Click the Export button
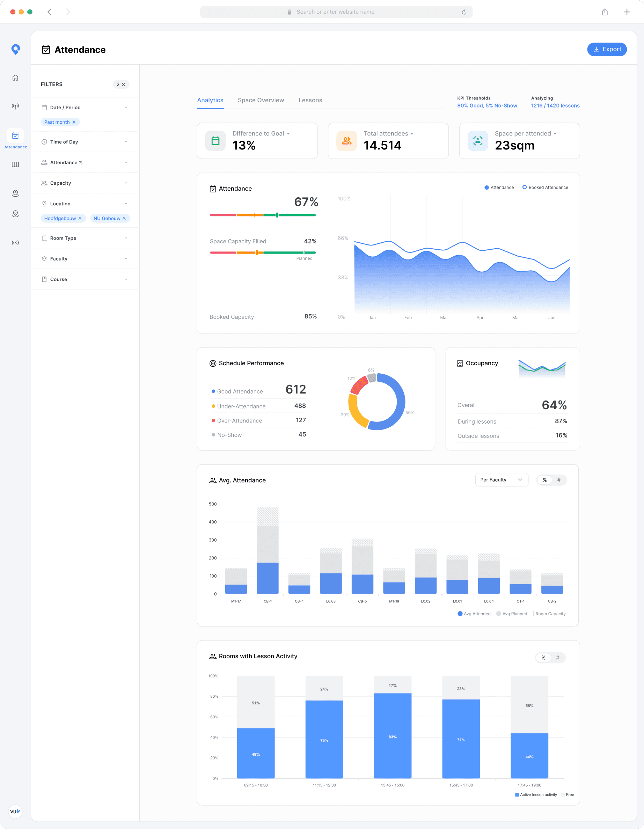644x829 pixels. point(606,49)
